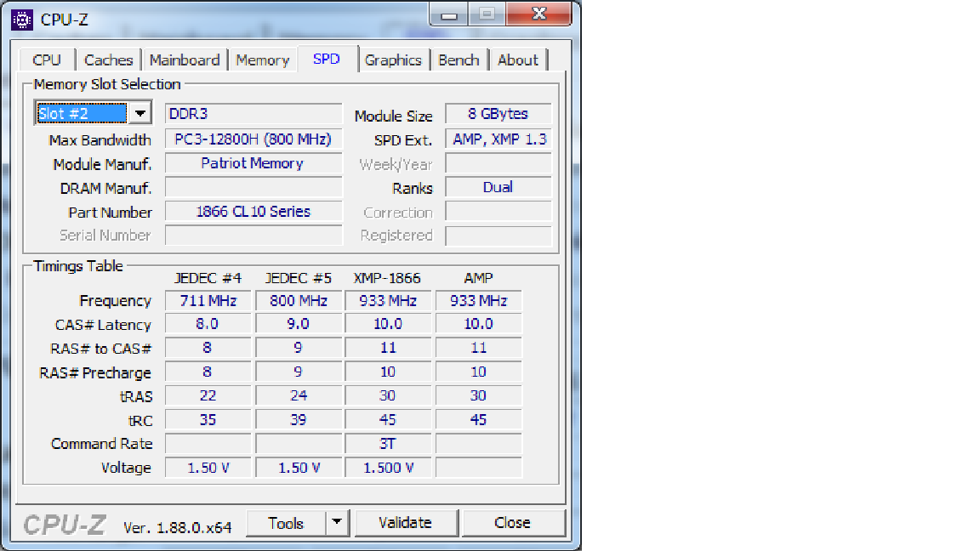Click the '45' tRC cell under XMP-1866
The height and width of the screenshot is (551, 980).
pyautogui.click(x=388, y=420)
